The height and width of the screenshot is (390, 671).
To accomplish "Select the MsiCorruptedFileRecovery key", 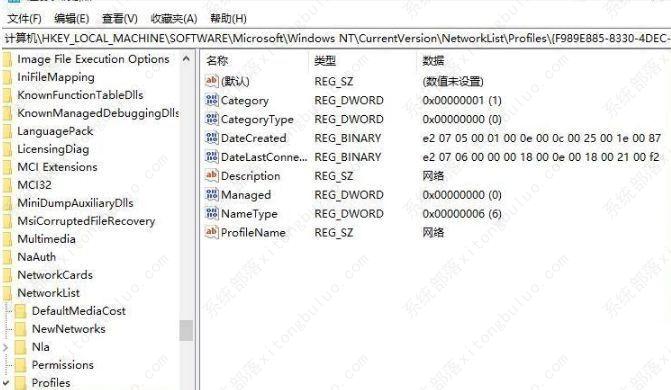I will click(86, 221).
